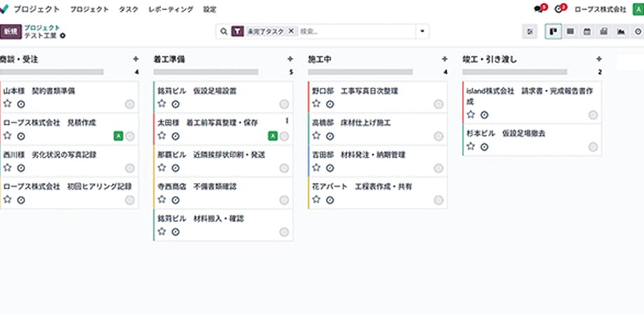Screen dimensions: 644x314
Task: Open the ロープス株式会社 初回ヒアリング記録 card
Action: click(x=69, y=193)
